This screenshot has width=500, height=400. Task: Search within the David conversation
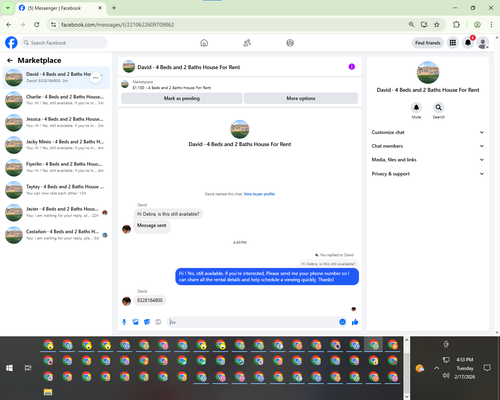439,108
